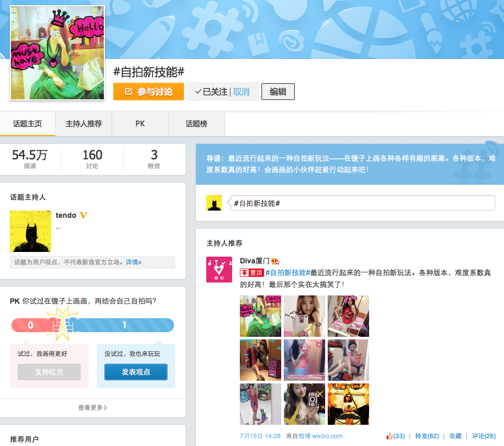Click the thumbs-up like icon (33)
504x446 pixels.
390,436
